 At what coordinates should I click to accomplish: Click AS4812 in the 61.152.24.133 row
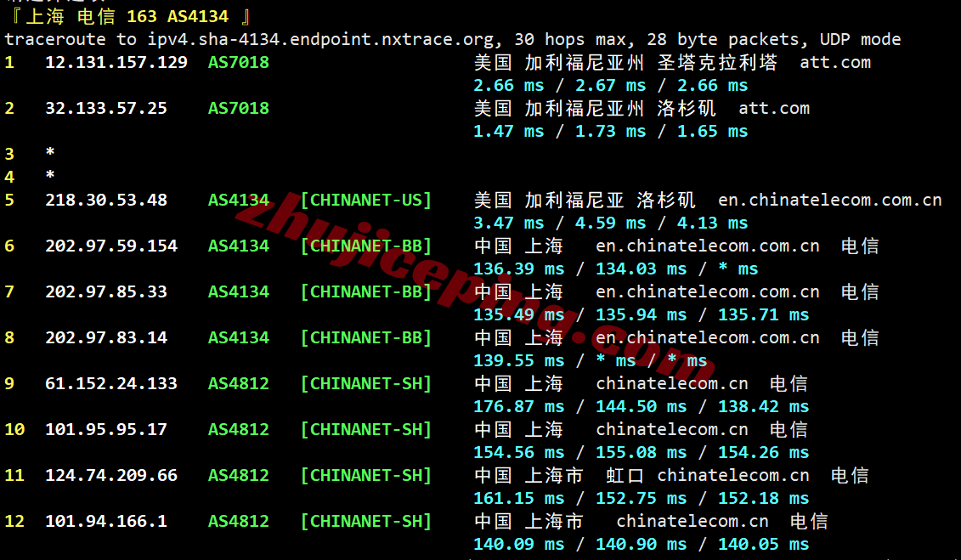tap(239, 384)
